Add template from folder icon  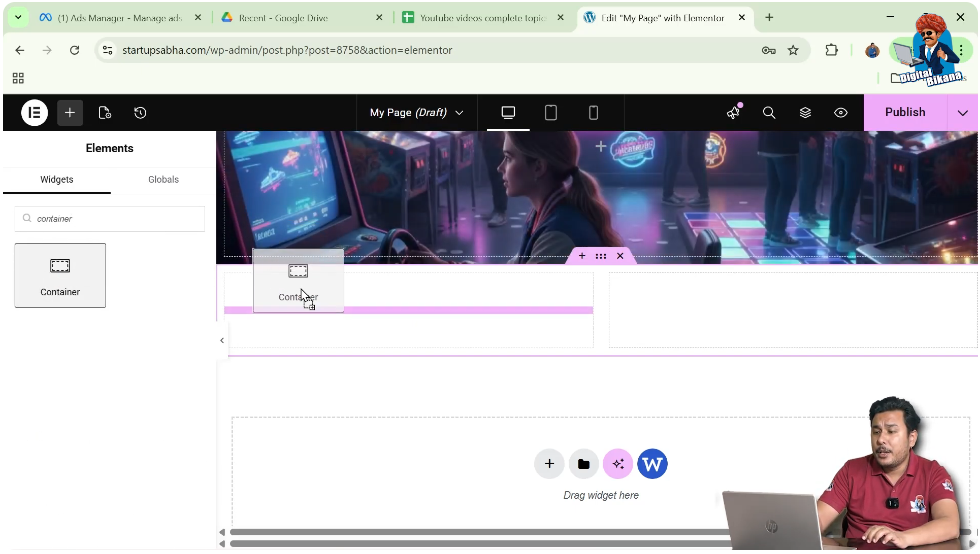(583, 464)
